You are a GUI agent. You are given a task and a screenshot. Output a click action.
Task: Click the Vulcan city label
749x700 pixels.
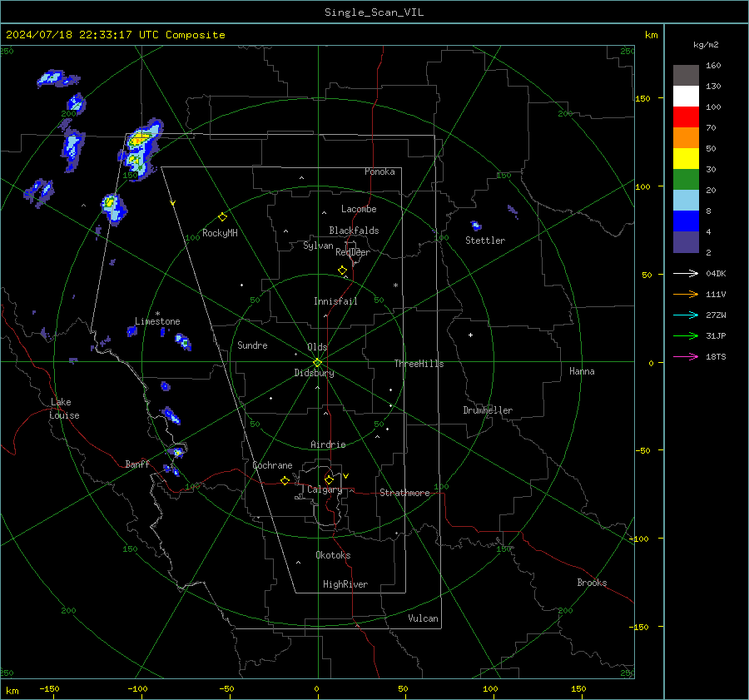point(423,618)
